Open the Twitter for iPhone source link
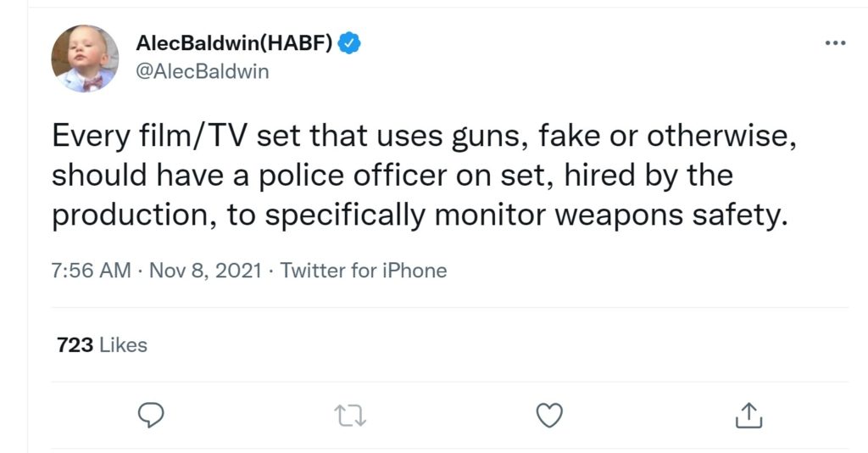Viewport: 868px width, 453px height. click(363, 271)
